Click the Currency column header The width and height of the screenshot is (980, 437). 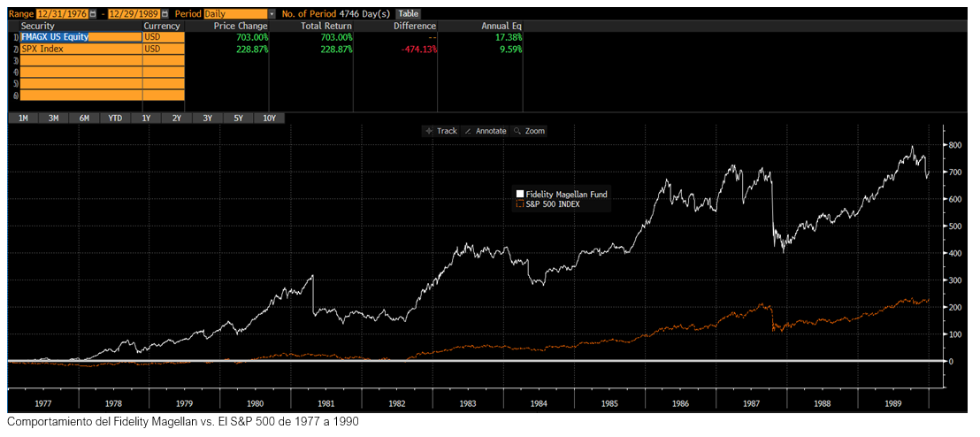point(162,26)
